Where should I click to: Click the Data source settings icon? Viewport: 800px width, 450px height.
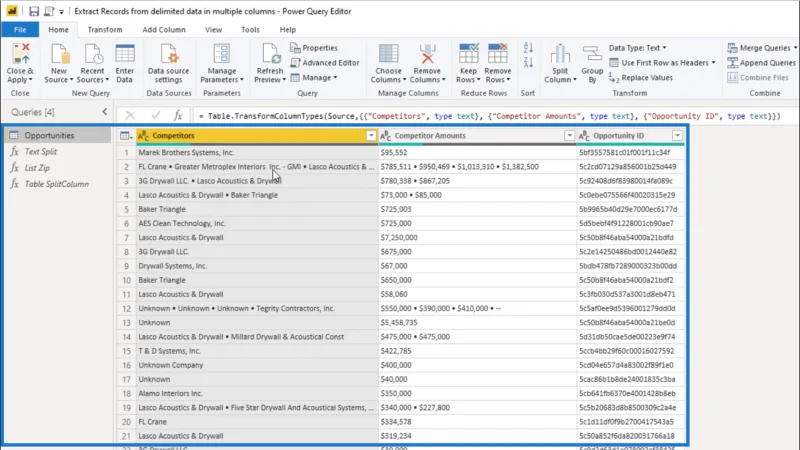pos(168,54)
